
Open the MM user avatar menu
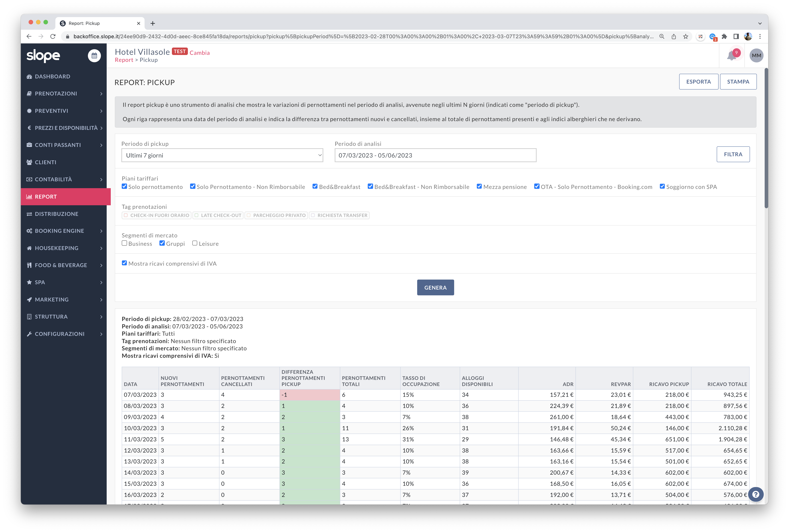tap(756, 56)
